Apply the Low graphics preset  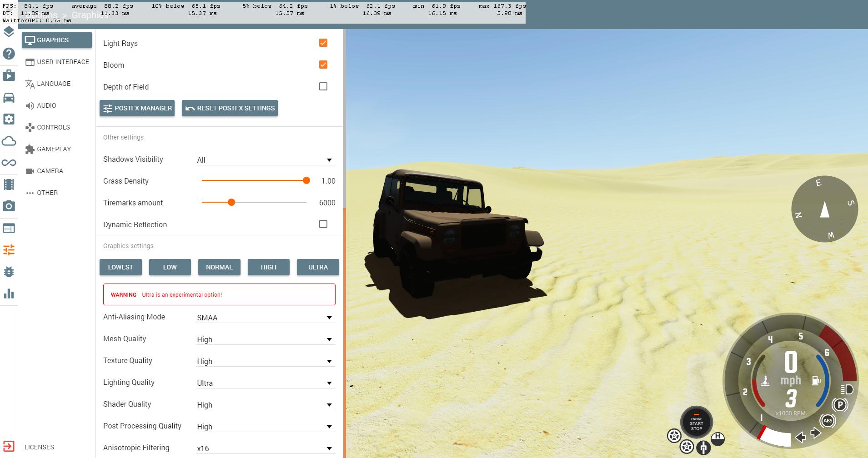(170, 267)
